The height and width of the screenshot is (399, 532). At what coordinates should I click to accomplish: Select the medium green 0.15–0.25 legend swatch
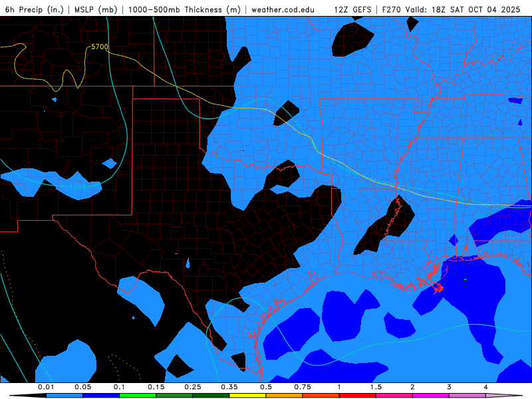174,396
